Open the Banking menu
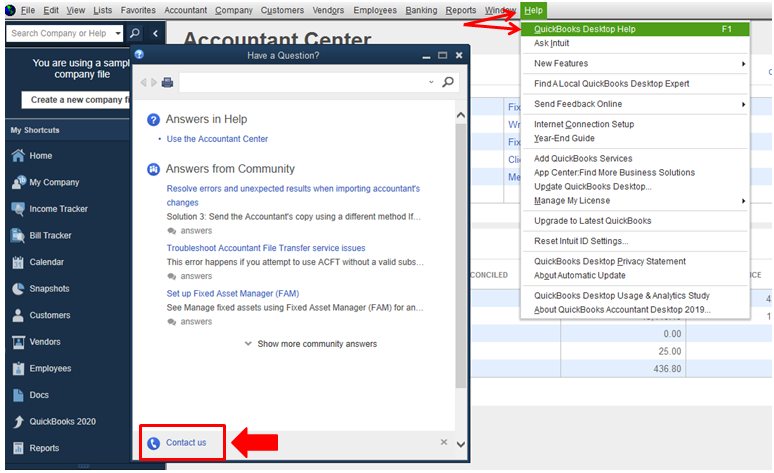This screenshot has width=774, height=473. pos(421,10)
